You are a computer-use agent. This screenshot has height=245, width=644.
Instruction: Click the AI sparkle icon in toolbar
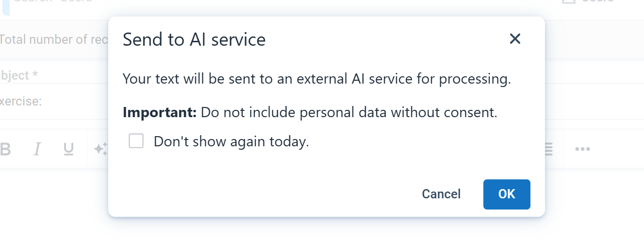[100, 149]
